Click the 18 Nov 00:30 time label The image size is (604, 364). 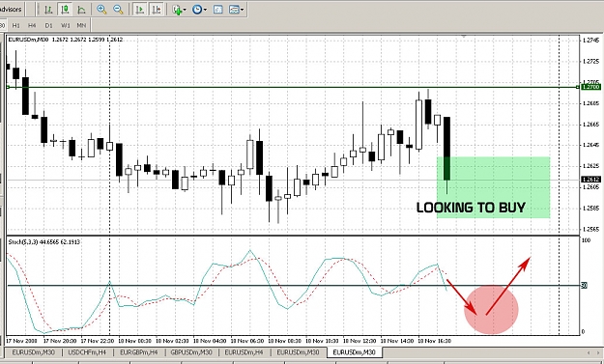click(134, 341)
